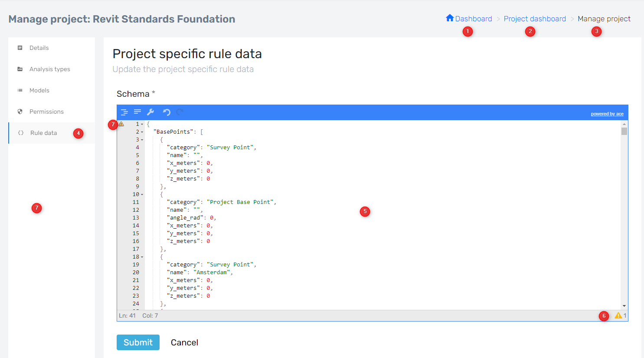644x358 pixels.
Task: Open the powered by ace link
Action: coord(607,113)
